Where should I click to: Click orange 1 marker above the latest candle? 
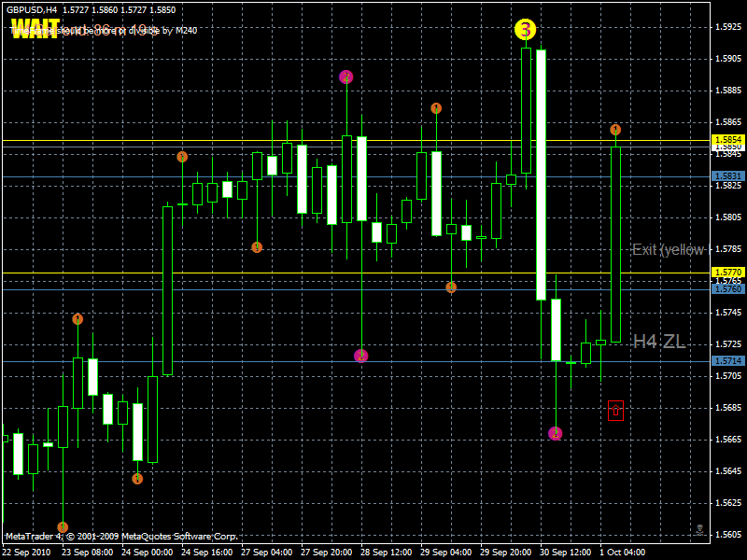(x=615, y=130)
